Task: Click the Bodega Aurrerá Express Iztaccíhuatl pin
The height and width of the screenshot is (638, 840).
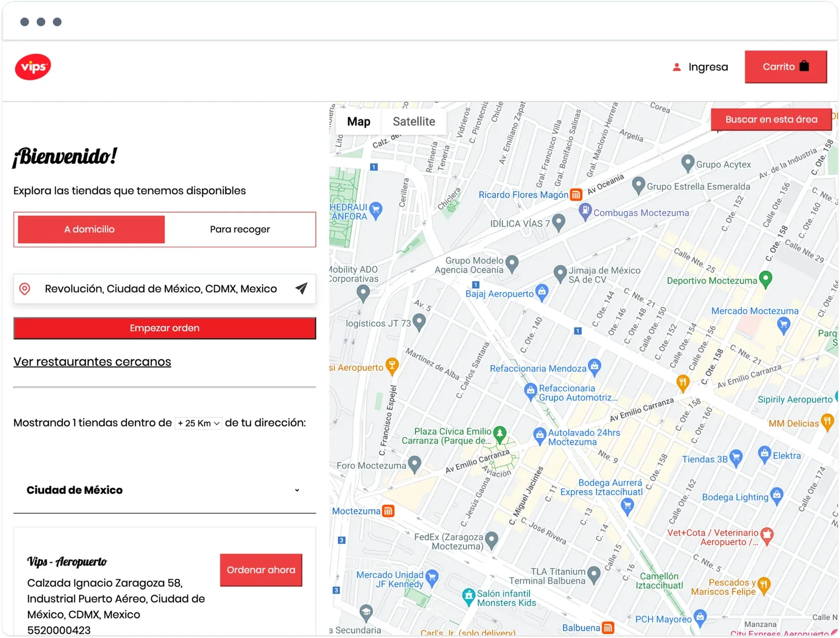Action: [x=627, y=506]
